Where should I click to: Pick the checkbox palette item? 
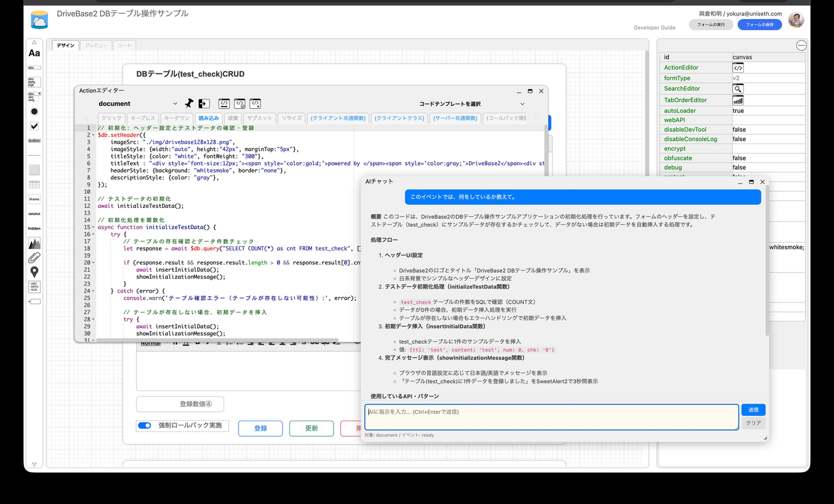point(34,126)
